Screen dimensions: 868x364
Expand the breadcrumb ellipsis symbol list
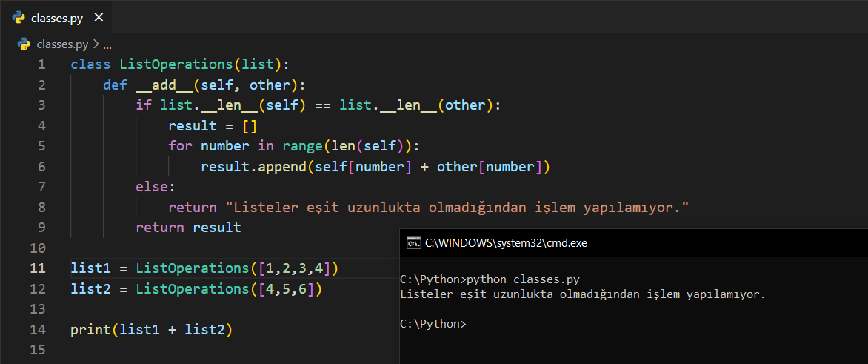click(107, 44)
